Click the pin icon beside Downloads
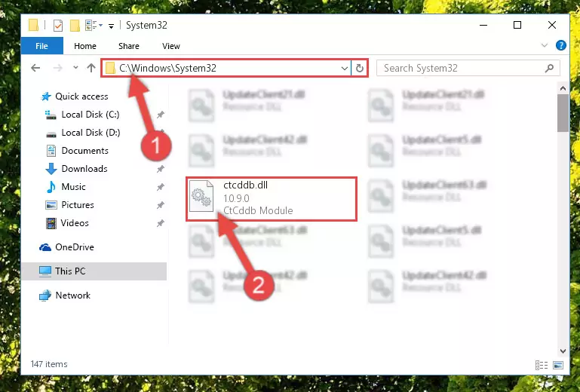Screen dimensions: 580x392 click(x=160, y=169)
